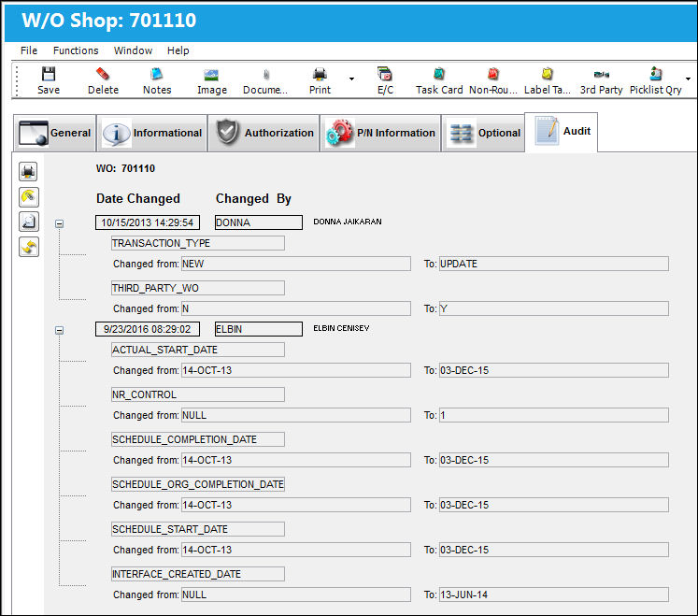Click the yellow highlighter side icon

[x=28, y=197]
